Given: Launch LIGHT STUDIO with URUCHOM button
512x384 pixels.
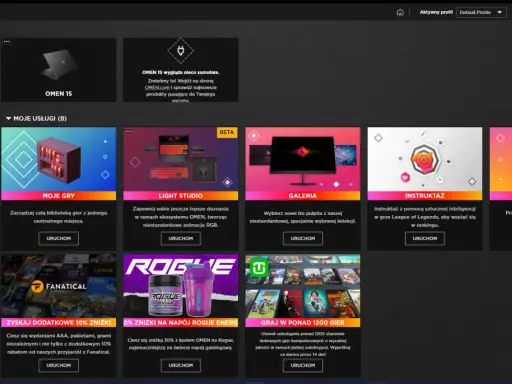Looking at the screenshot, I should [181, 238].
